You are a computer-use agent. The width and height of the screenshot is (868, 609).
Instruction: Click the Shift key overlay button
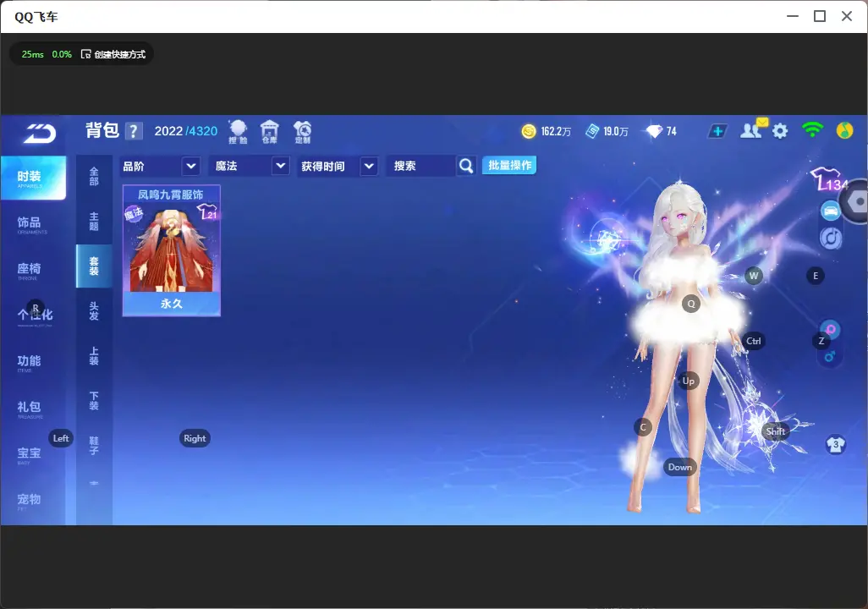point(776,431)
